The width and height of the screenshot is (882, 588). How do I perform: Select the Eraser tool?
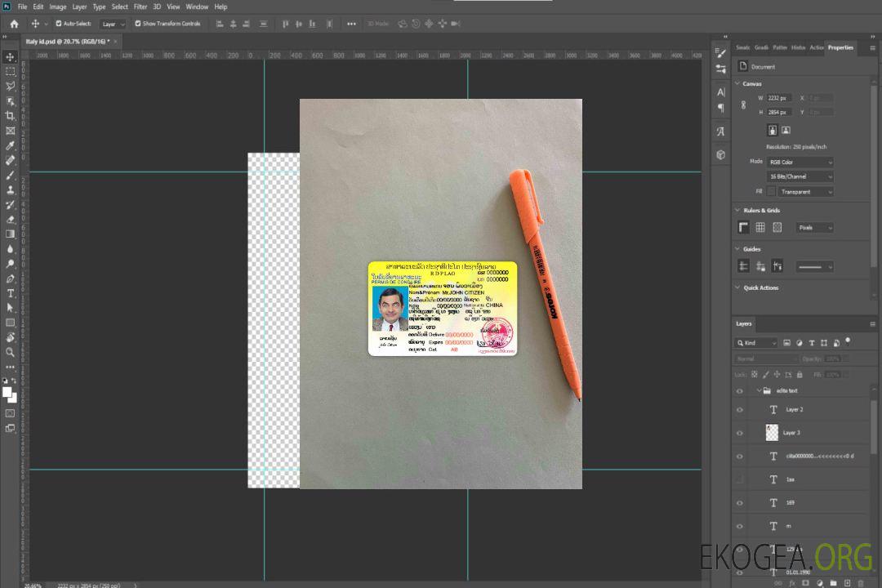click(11, 220)
